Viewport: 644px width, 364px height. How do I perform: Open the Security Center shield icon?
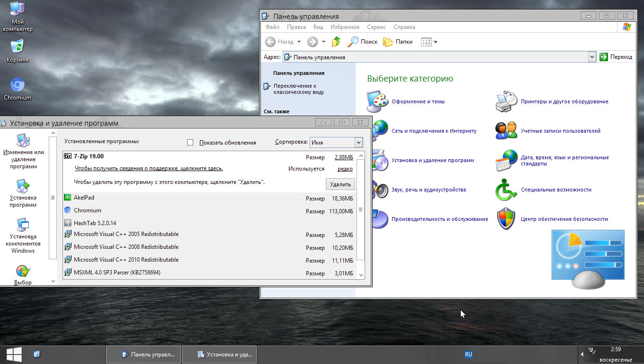pos(506,219)
